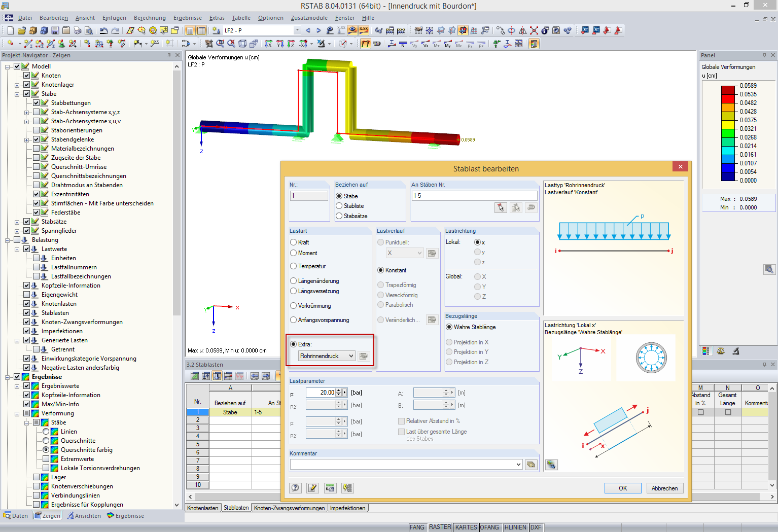778x532 pixels.
Task: Collapse the Ergebnisse tree node
Action: click(8, 377)
